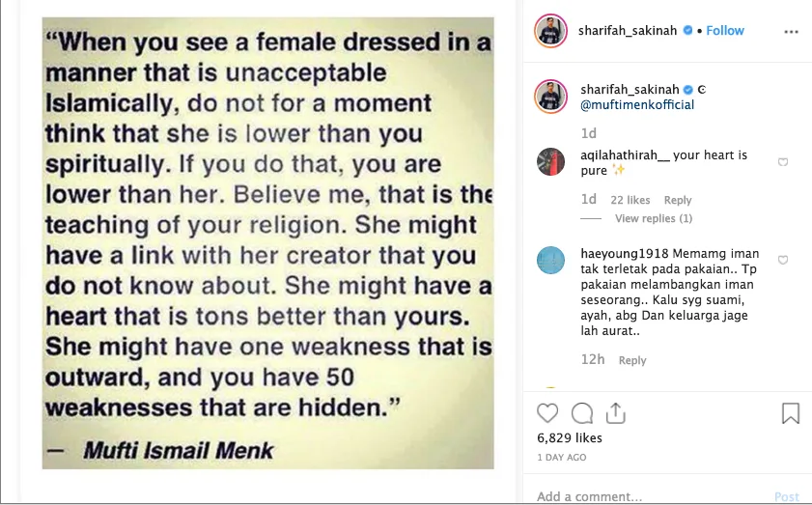The height and width of the screenshot is (505, 812).
Task: Click haeyoung1918's profile avatar
Action: click(551, 260)
